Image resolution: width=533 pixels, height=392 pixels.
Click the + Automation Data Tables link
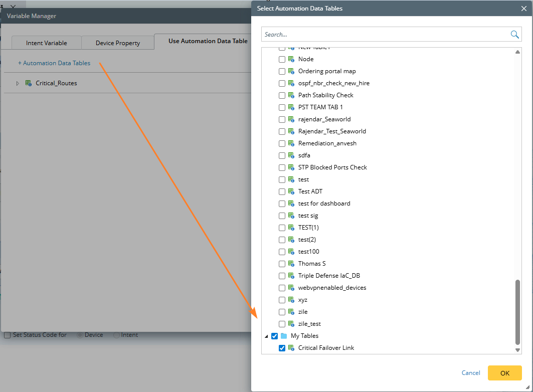click(x=54, y=63)
